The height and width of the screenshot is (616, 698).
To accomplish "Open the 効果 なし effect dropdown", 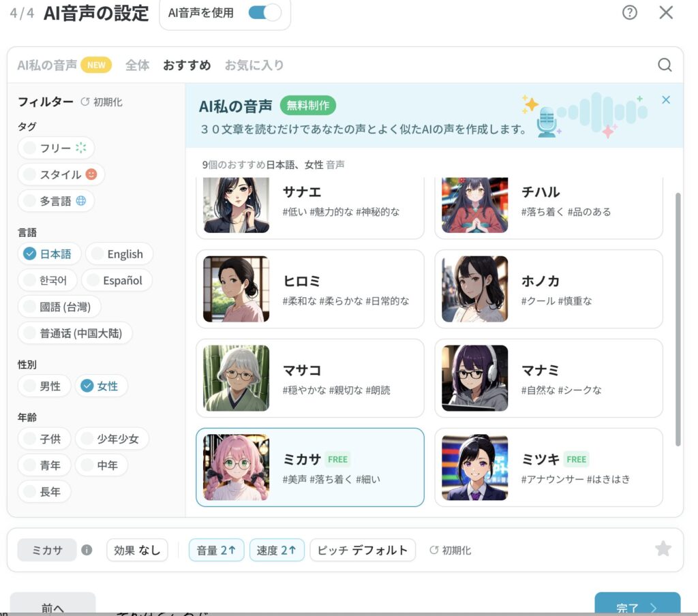I will tap(137, 550).
